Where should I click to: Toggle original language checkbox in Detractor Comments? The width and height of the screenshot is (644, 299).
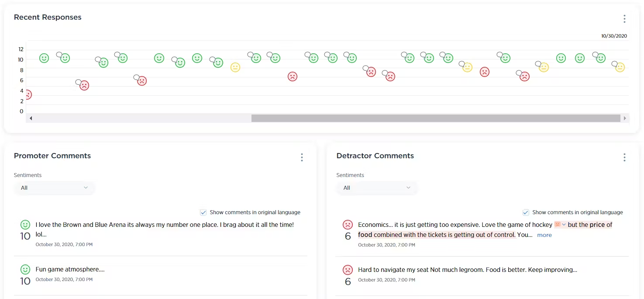tap(526, 212)
